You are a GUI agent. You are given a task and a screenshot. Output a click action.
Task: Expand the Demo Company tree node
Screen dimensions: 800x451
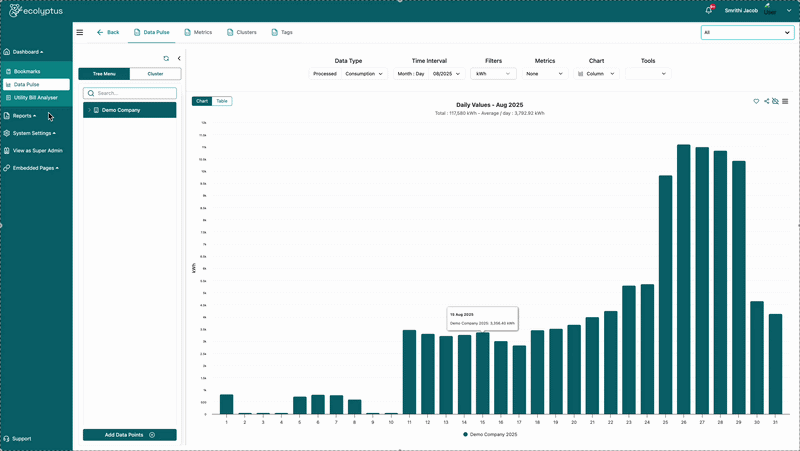(x=89, y=110)
